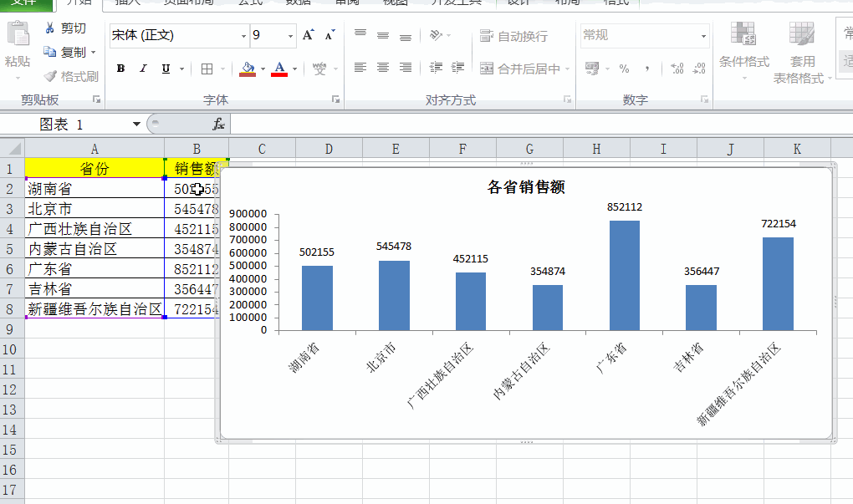The width and height of the screenshot is (853, 504).
Task: Click the 722154 data label on chart
Action: (x=778, y=223)
